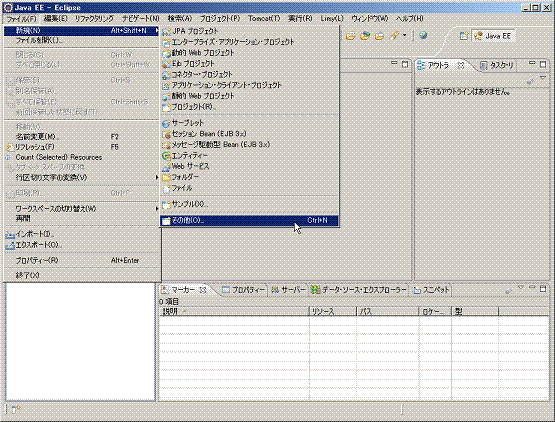The image size is (555, 422).
Task: Choose ファイルを開く(.)... in File menu
Action: (x=82, y=40)
